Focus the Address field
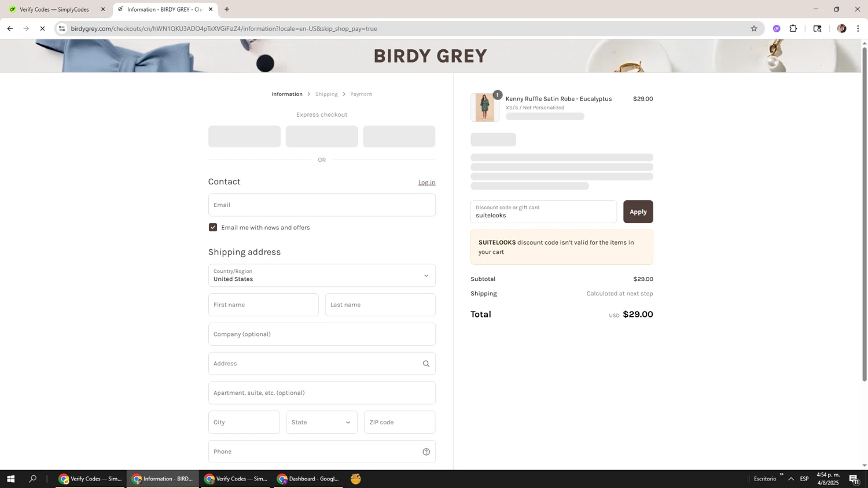Image resolution: width=868 pixels, height=488 pixels. click(x=322, y=364)
